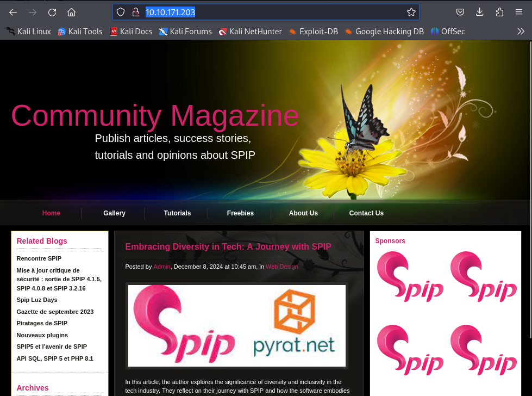Open the Web Design category link
The width and height of the screenshot is (532, 396).
pos(282,267)
